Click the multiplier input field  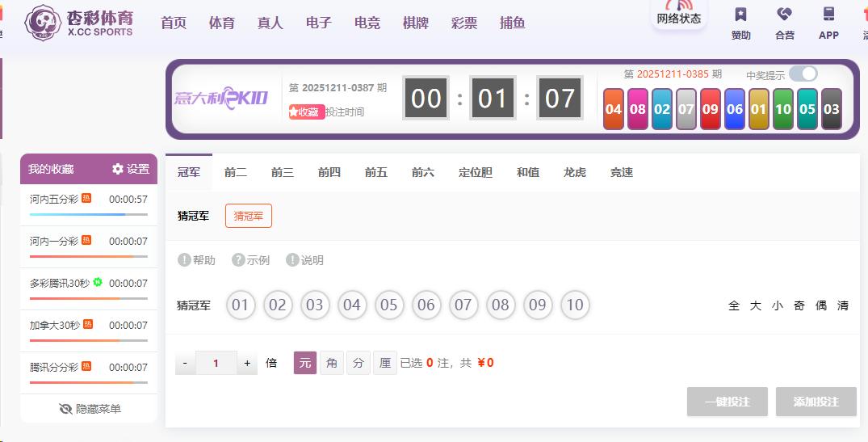tap(216, 364)
